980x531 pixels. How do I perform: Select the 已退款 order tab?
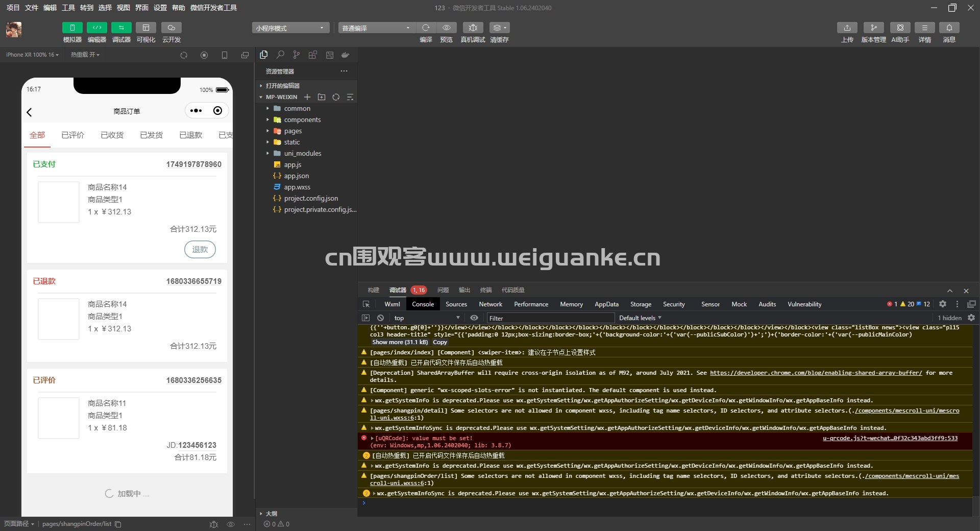point(190,135)
